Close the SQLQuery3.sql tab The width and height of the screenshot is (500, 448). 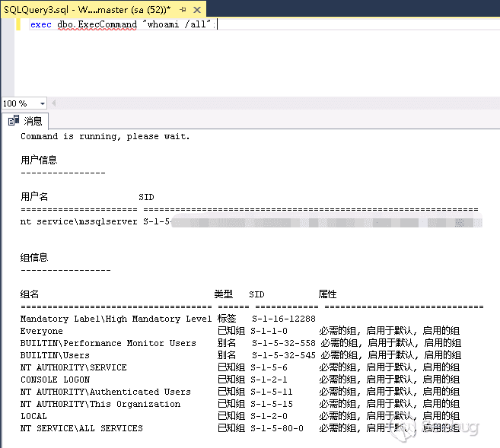197,10
